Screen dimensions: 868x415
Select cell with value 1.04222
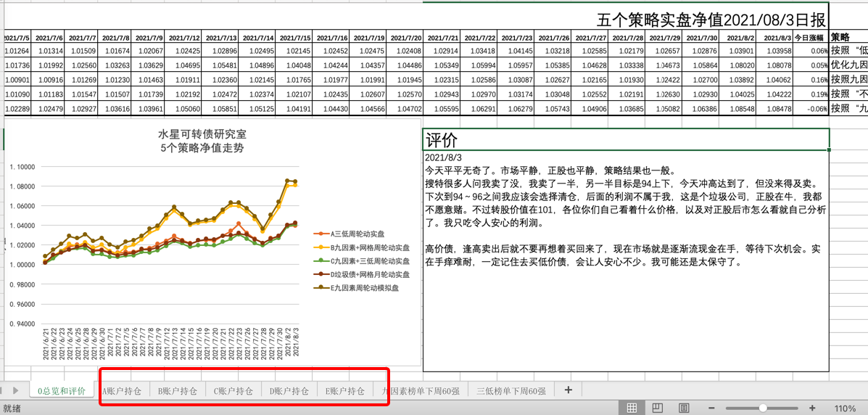coord(774,94)
